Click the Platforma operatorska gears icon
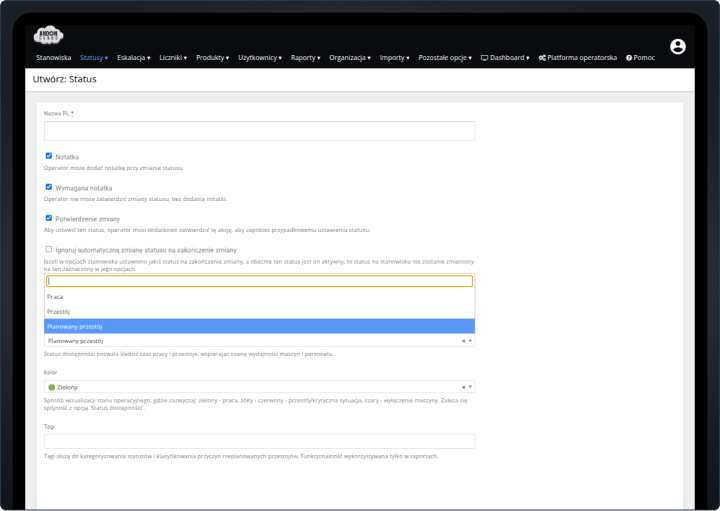 pos(542,58)
